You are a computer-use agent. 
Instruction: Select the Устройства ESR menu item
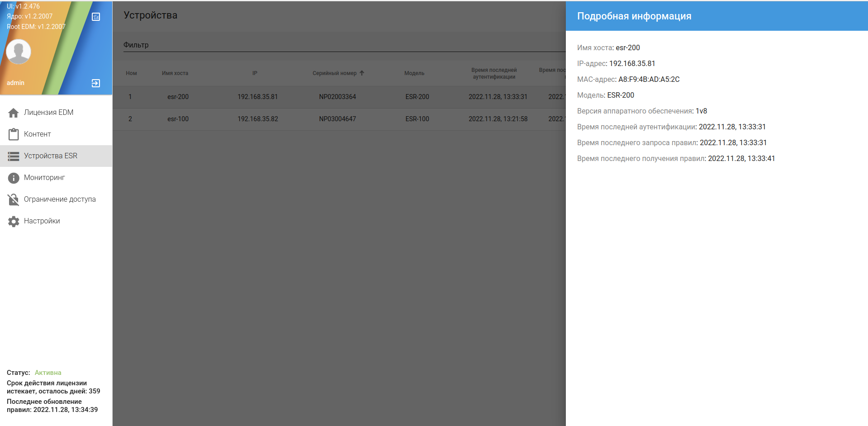tap(56, 156)
